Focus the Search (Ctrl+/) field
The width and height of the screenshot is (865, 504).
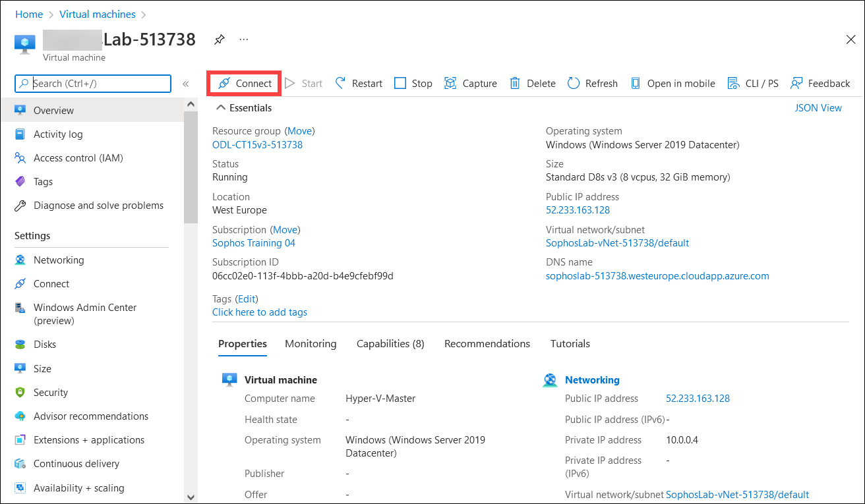93,84
